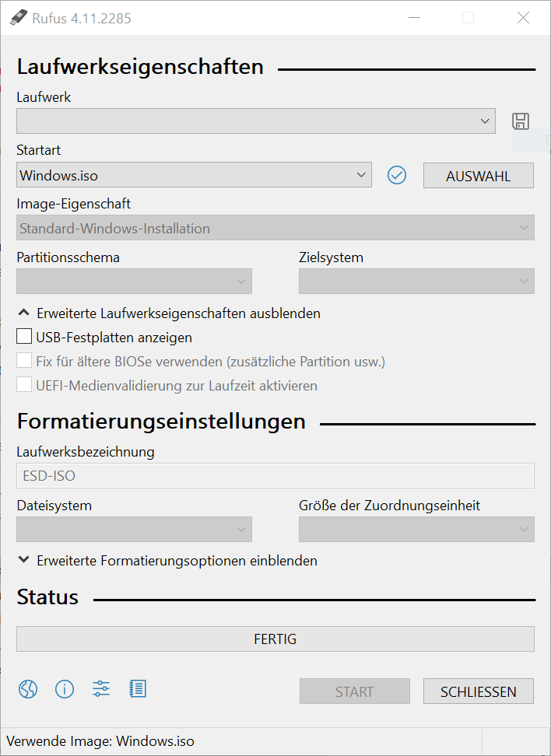Screen dimensions: 551x756
Task: Click the checksum checkmark icon beside Startart
Action: click(x=397, y=175)
